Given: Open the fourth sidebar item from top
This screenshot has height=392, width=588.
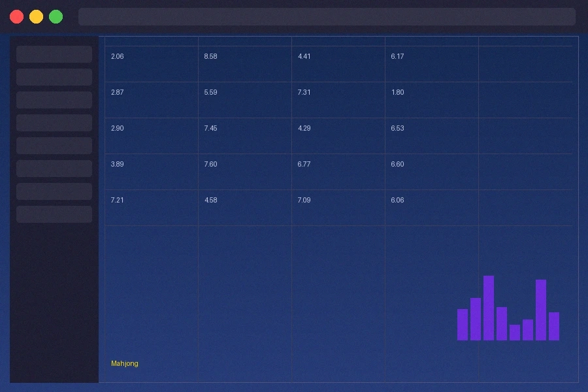Looking at the screenshot, I should coord(54,123).
